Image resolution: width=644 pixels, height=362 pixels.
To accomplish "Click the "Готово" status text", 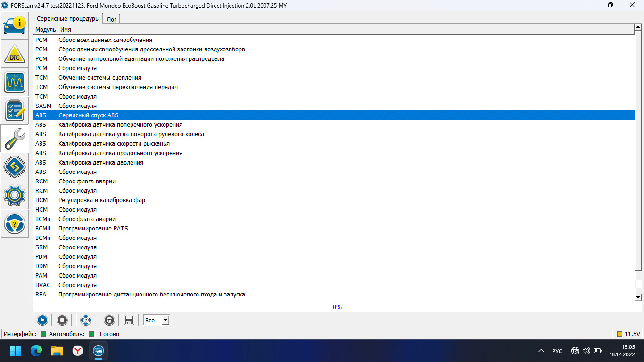I will point(109,334).
